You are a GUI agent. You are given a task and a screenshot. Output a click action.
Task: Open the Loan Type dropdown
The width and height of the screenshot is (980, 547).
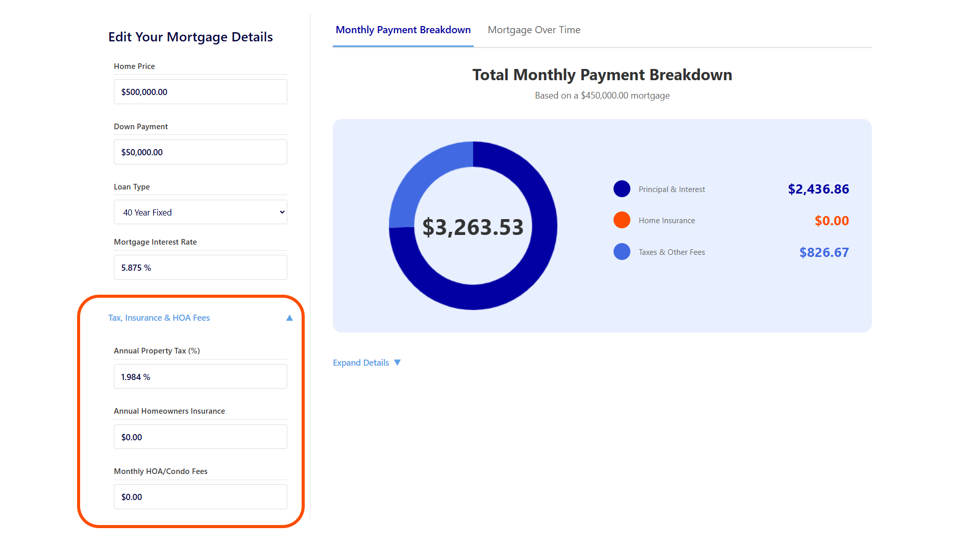(200, 212)
